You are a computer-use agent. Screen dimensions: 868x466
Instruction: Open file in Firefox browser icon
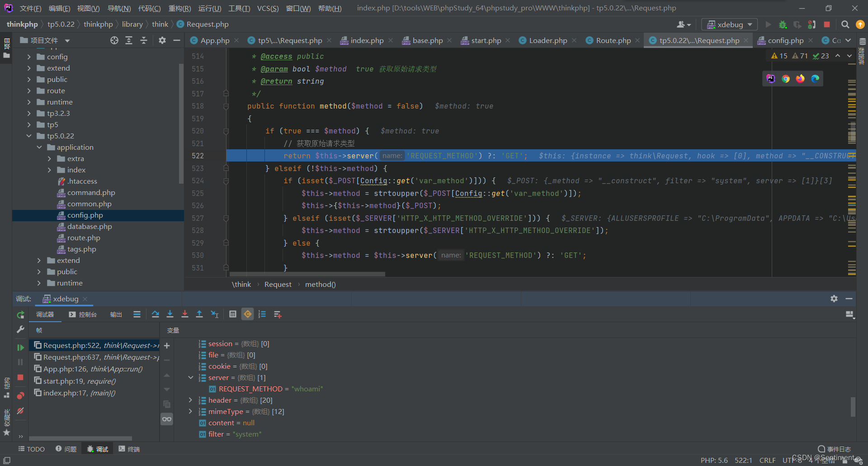coord(800,79)
